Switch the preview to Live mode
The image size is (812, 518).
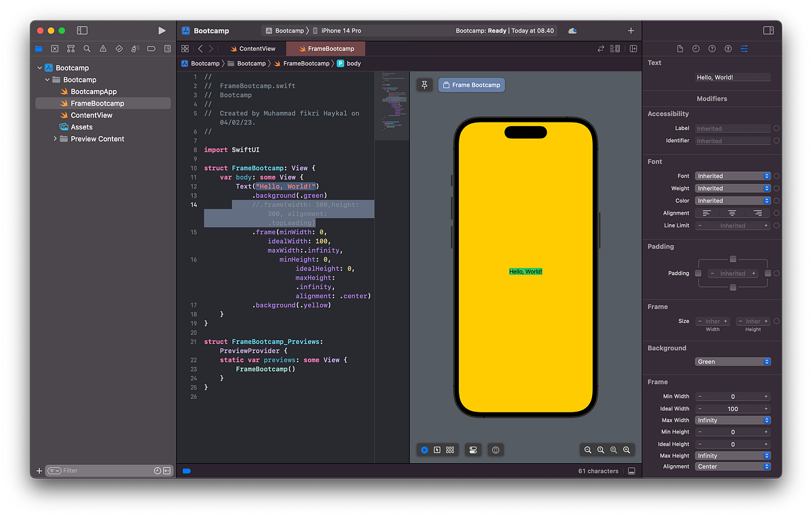[x=424, y=450]
